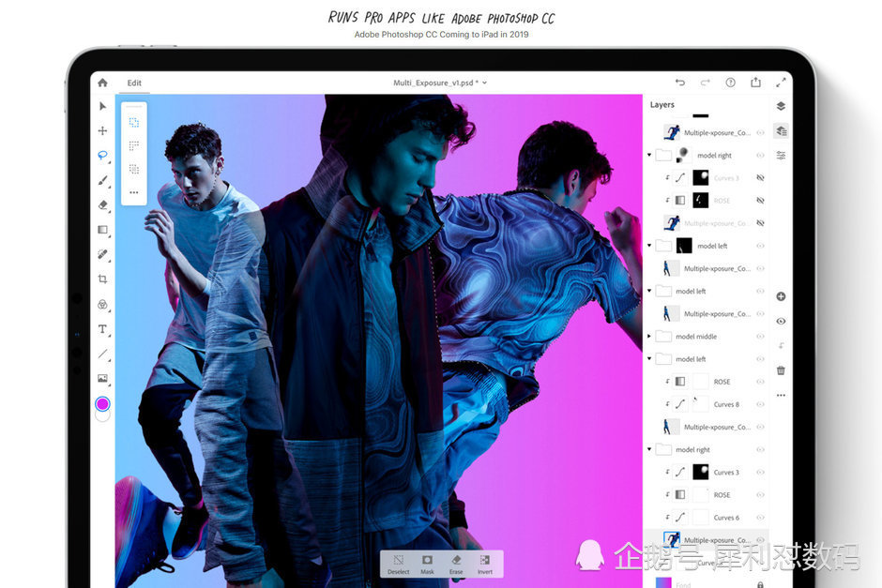Select the mask thumbnail of hidden Curves 3
Image resolution: width=882 pixels, height=588 pixels.
click(x=700, y=177)
